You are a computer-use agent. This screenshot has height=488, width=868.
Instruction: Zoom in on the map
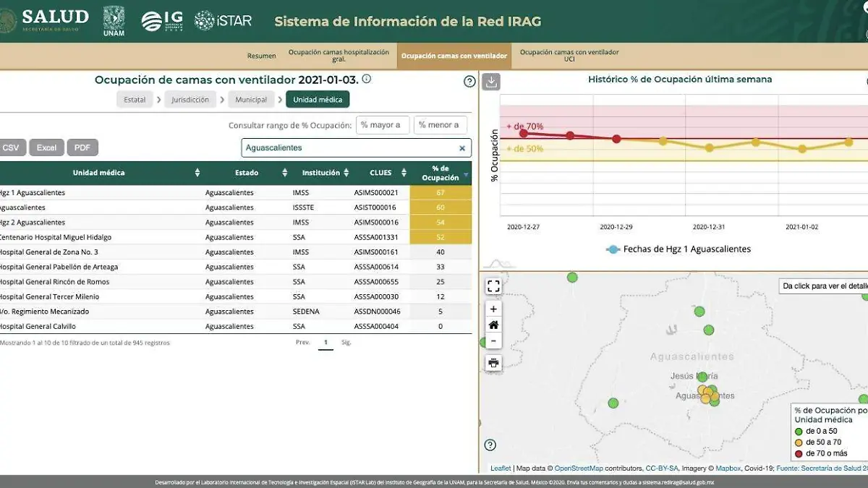pos(493,309)
